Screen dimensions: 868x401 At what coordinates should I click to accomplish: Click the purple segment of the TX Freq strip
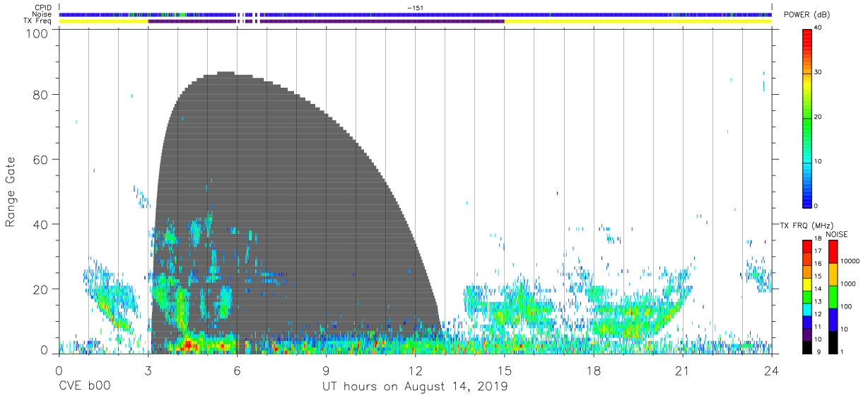[x=325, y=21]
